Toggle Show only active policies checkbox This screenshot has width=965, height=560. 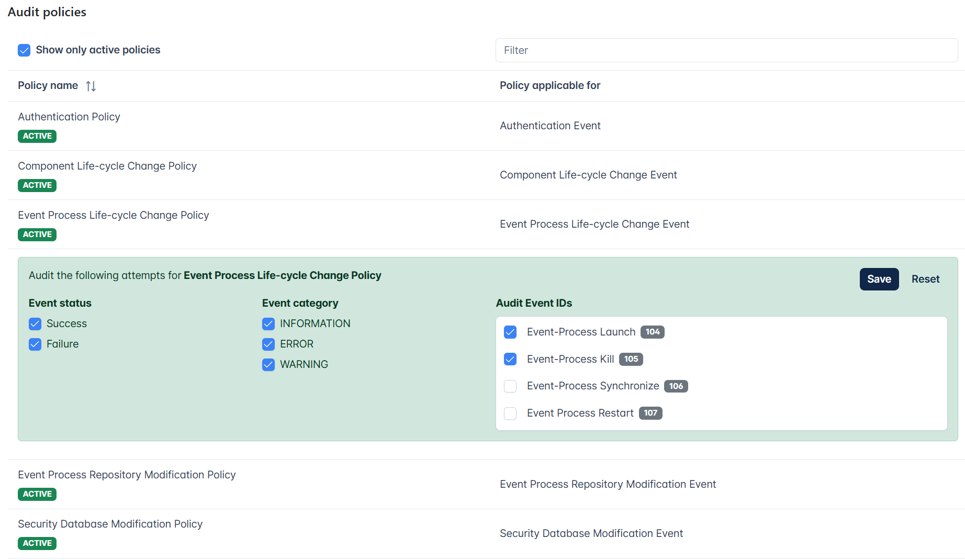point(24,50)
